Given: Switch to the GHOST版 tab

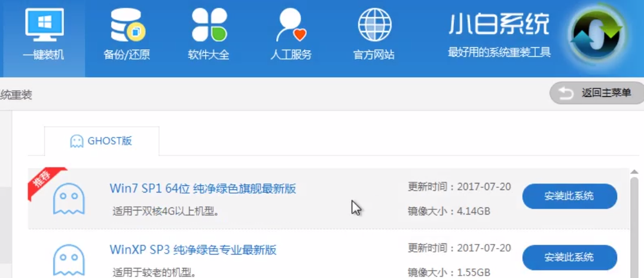Looking at the screenshot, I should [x=102, y=142].
